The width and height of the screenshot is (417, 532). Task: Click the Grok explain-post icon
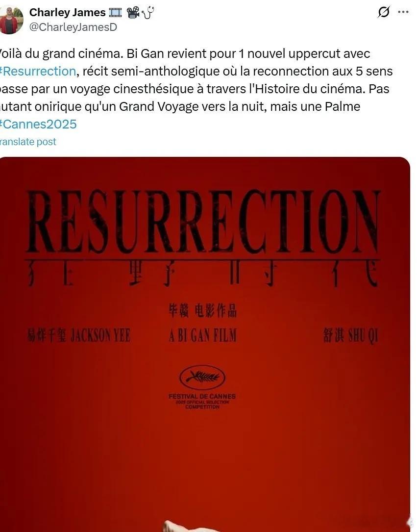(x=384, y=12)
